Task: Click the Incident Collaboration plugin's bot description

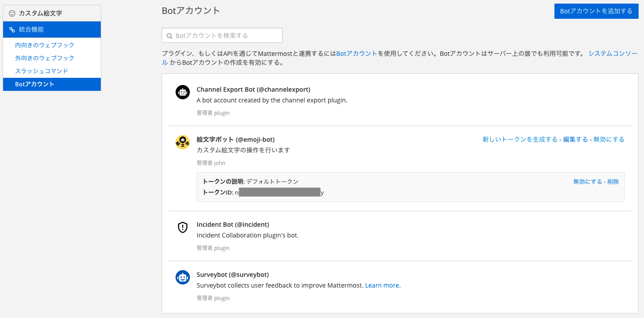Action: click(248, 235)
